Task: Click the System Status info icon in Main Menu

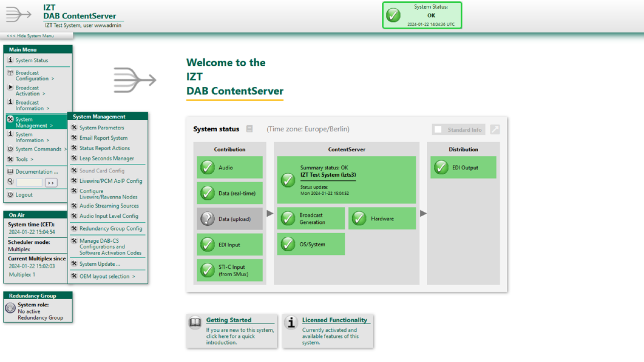Action: (x=10, y=60)
